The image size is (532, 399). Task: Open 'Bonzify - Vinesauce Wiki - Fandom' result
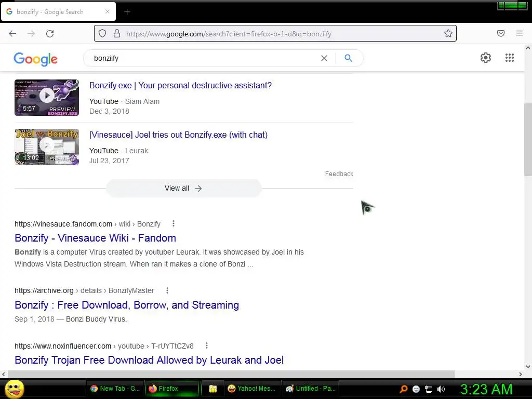tap(96, 238)
